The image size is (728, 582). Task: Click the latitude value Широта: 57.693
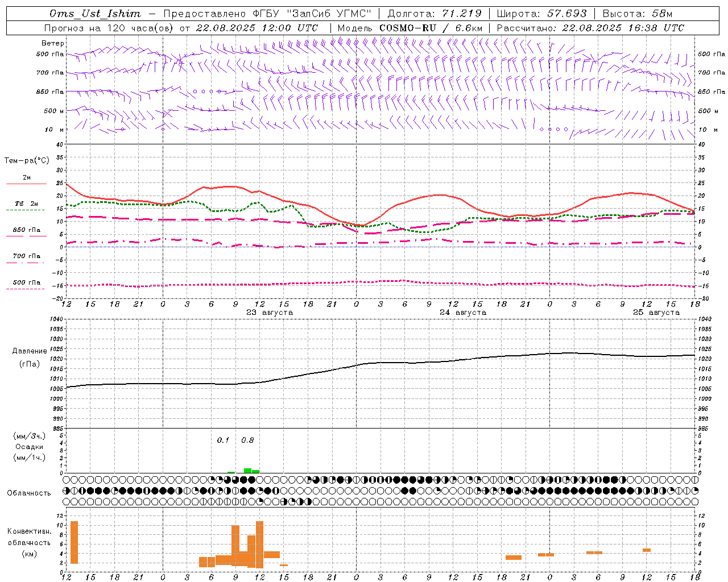[541, 14]
